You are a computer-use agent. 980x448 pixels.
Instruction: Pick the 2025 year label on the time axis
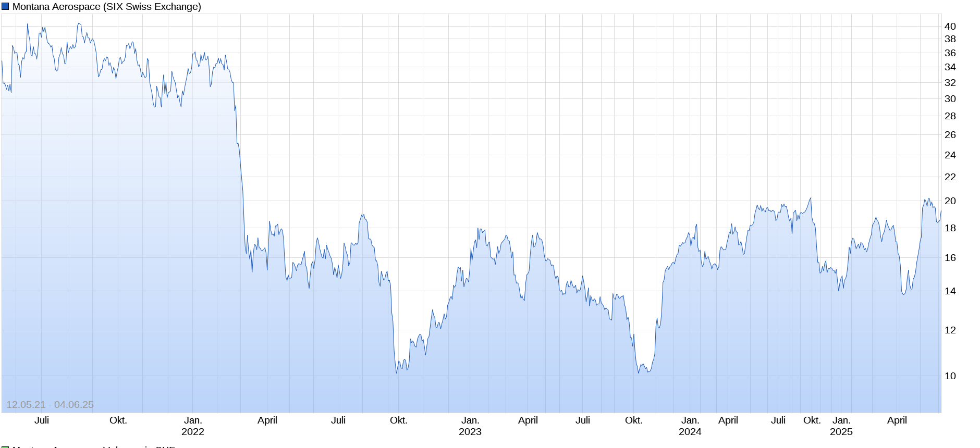point(841,432)
